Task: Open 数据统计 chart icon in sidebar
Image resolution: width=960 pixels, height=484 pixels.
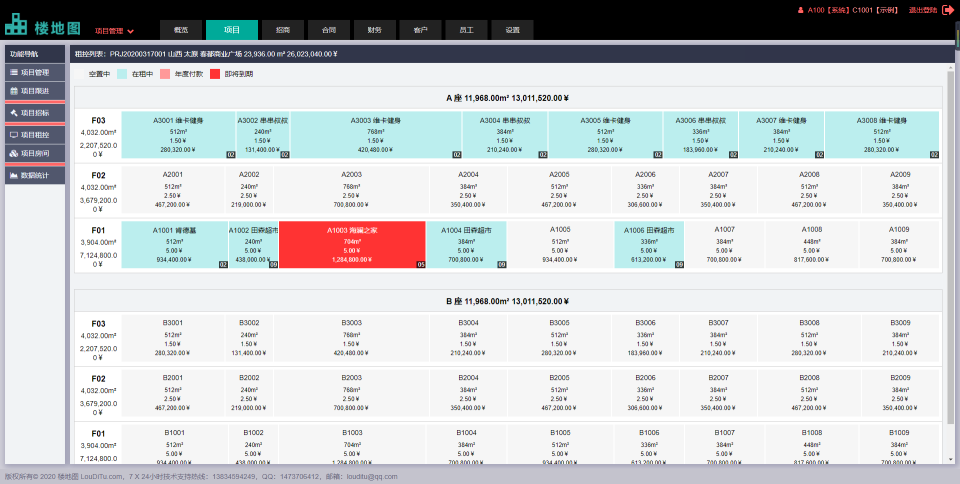Action: pos(14,175)
